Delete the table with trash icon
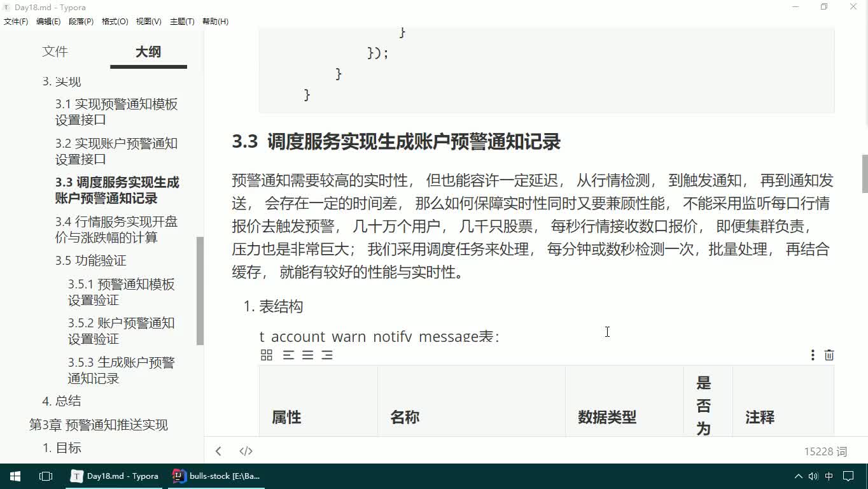 (829, 355)
